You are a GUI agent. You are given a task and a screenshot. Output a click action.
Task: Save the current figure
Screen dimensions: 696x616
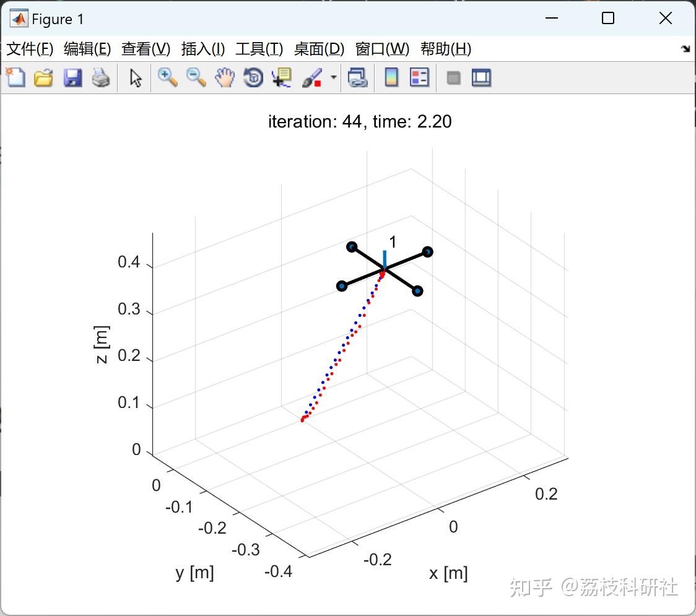tap(72, 77)
